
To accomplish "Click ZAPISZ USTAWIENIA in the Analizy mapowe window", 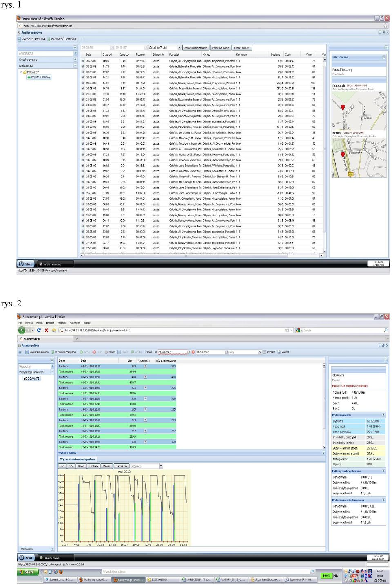I will pos(31,39).
